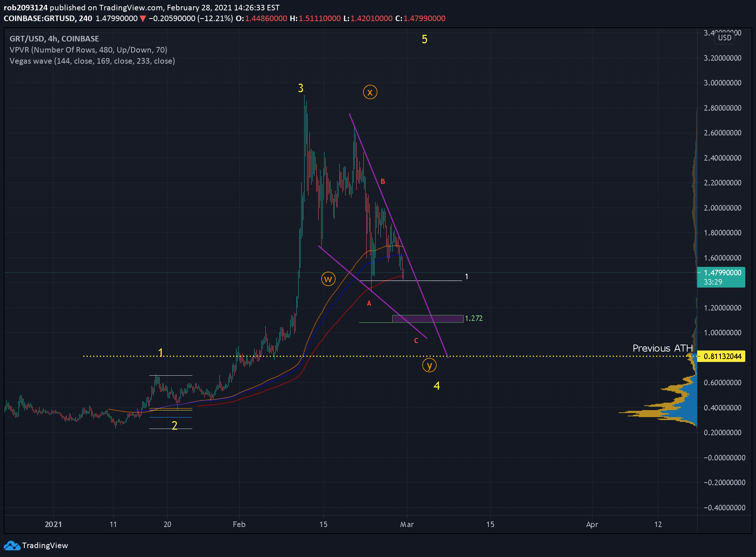This screenshot has width=756, height=557.
Task: Click the circled orange y label
Action: [x=429, y=365]
